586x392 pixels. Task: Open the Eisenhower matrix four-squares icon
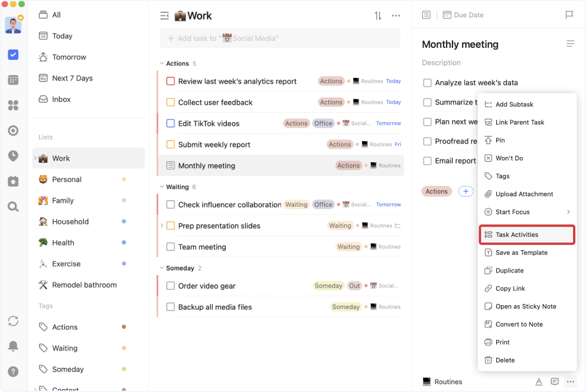(x=13, y=105)
